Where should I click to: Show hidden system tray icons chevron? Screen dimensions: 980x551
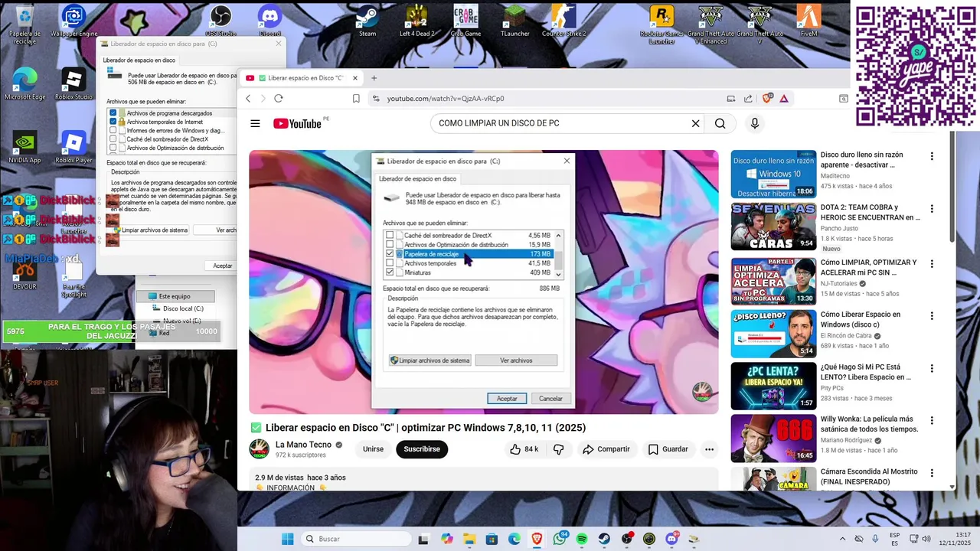pyautogui.click(x=843, y=539)
